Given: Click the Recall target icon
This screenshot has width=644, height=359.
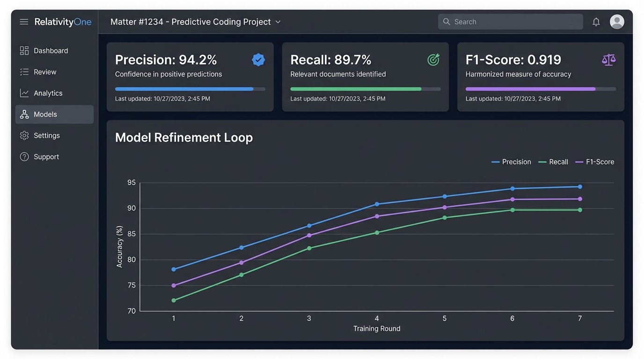Looking at the screenshot, I should [433, 60].
